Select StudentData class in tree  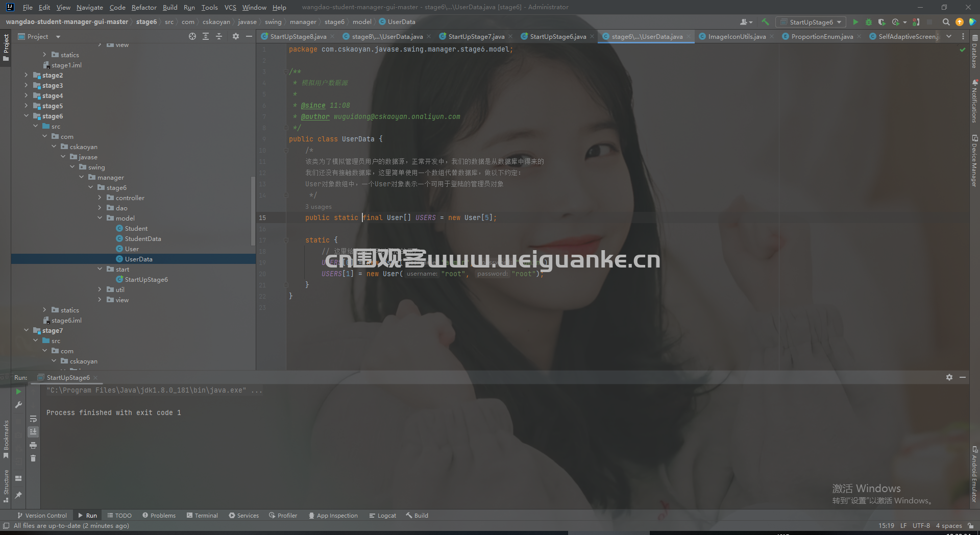pyautogui.click(x=143, y=238)
